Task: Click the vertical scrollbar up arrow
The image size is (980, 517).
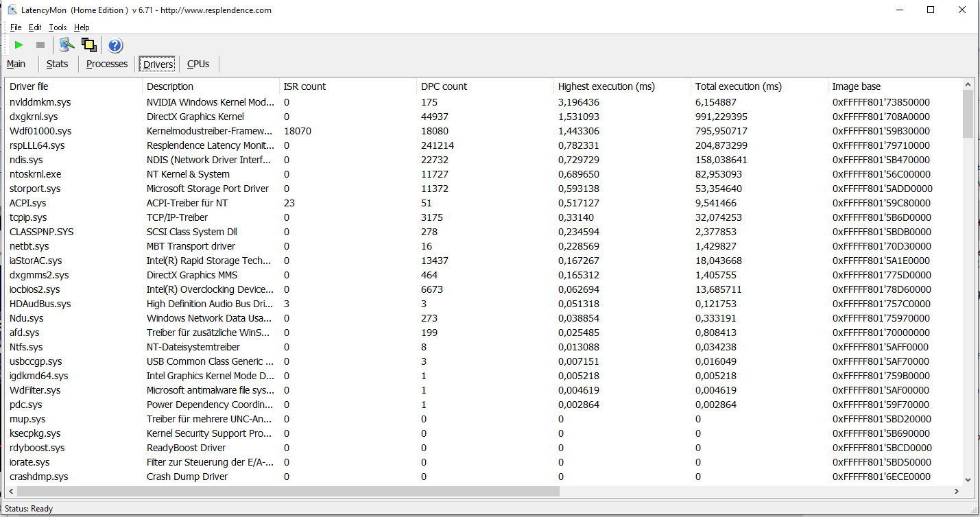Action: click(968, 84)
